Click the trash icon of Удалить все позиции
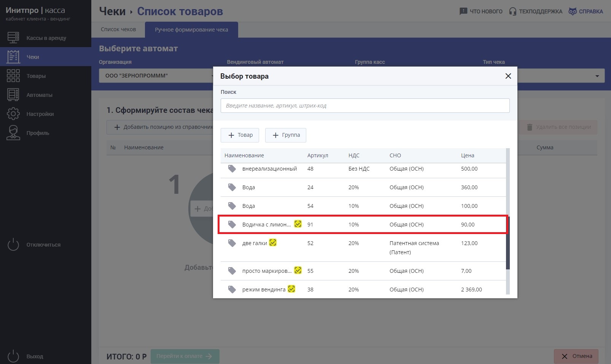Image resolution: width=611 pixels, height=364 pixels. pyautogui.click(x=530, y=127)
